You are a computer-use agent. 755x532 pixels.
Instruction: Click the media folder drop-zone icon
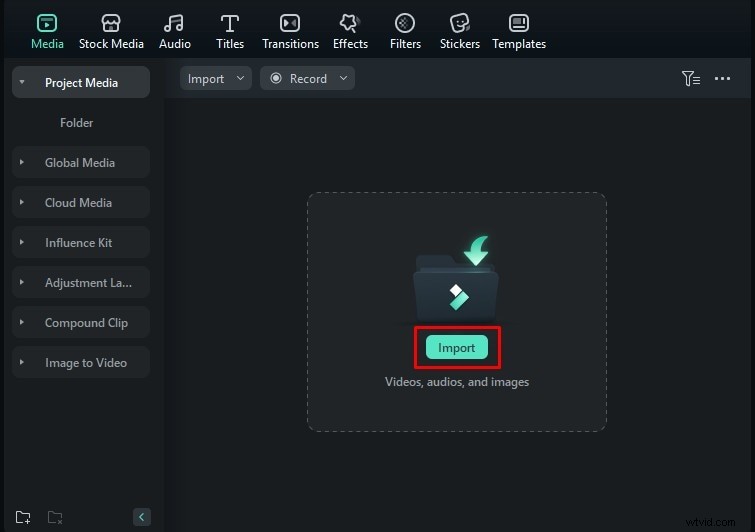[456, 284]
